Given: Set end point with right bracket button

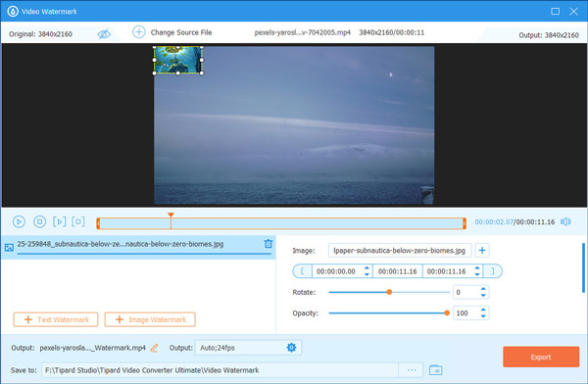Looking at the screenshot, I should [493, 271].
